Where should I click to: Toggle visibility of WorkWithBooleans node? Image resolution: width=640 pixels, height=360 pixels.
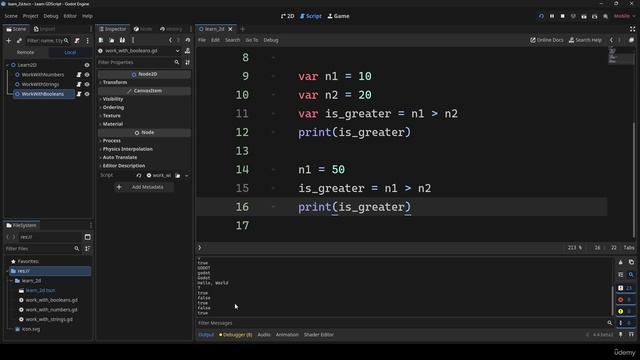(x=87, y=94)
